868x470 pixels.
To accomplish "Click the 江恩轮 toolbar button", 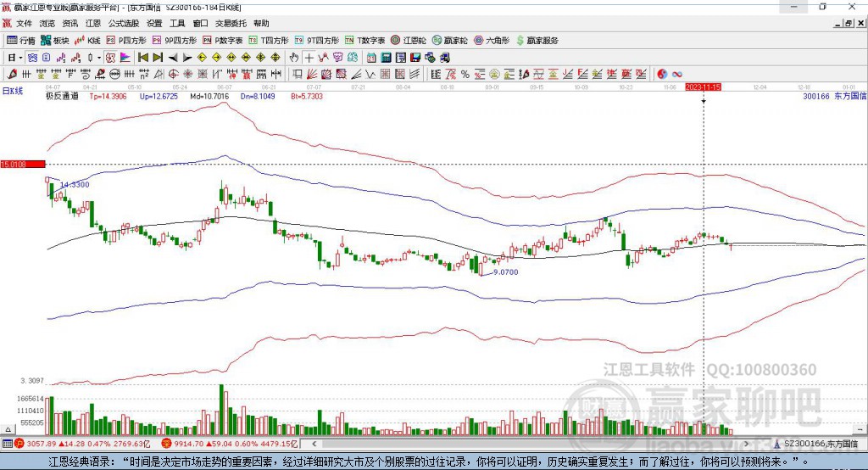I will click(x=409, y=40).
